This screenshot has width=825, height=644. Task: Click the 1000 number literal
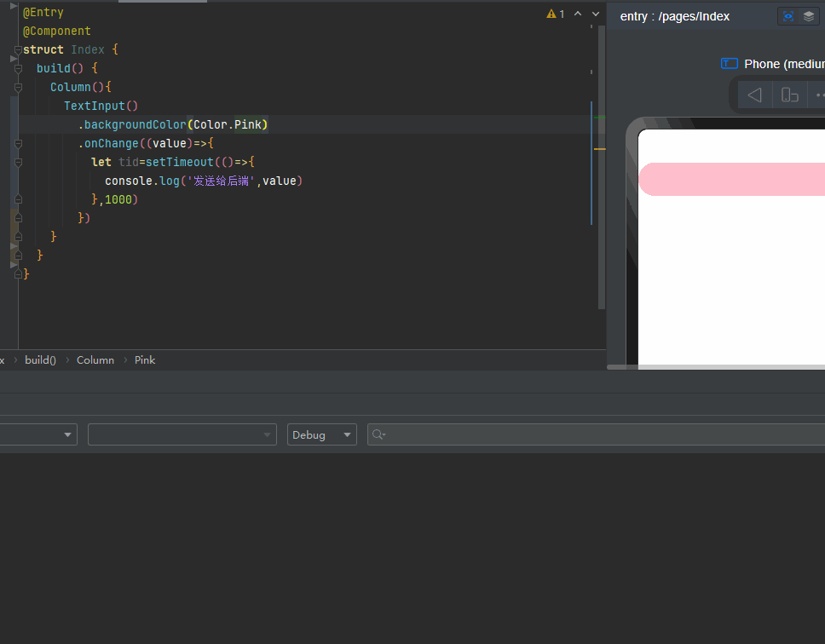118,199
